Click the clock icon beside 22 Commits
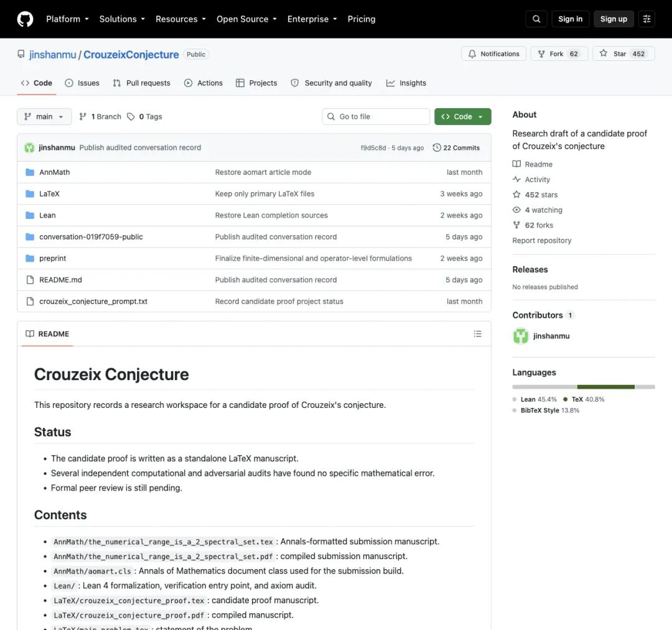672x630 pixels. [436, 147]
